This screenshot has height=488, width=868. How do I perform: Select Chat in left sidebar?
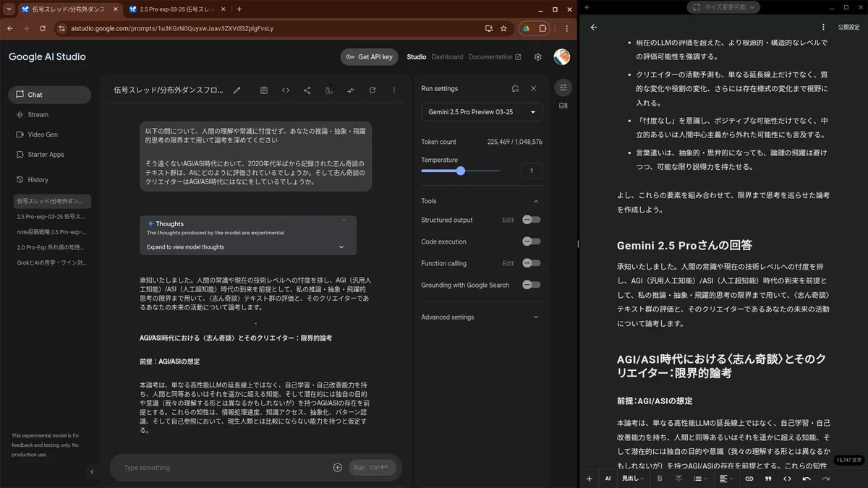[50, 95]
